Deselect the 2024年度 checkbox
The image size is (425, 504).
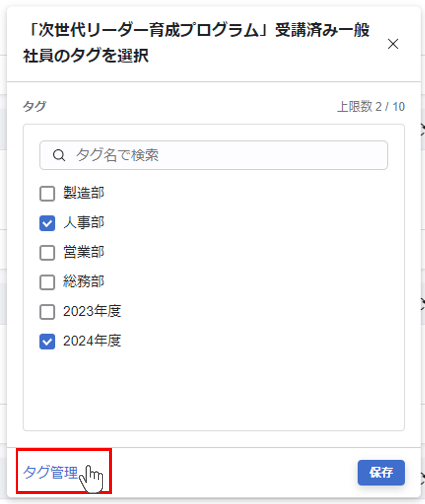[x=47, y=341]
